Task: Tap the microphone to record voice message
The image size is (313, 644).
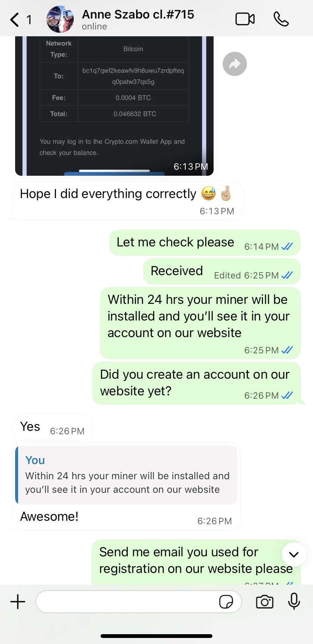Action: click(294, 601)
